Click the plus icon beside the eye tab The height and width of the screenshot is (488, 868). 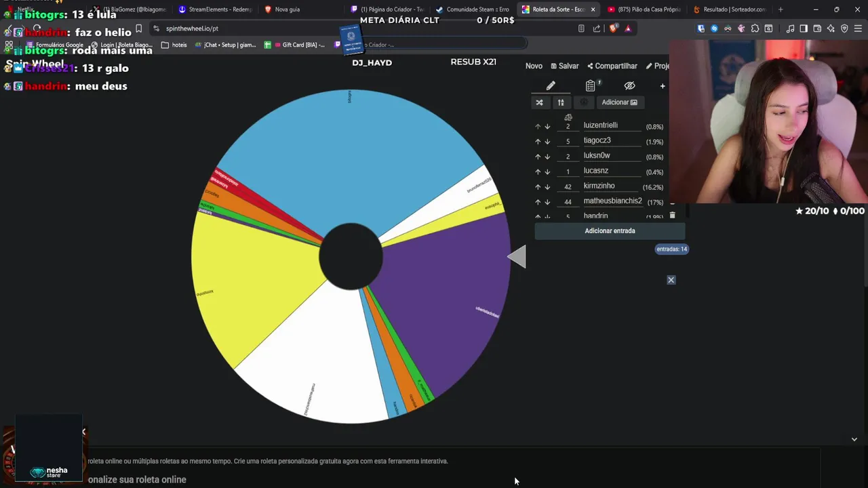tap(663, 86)
